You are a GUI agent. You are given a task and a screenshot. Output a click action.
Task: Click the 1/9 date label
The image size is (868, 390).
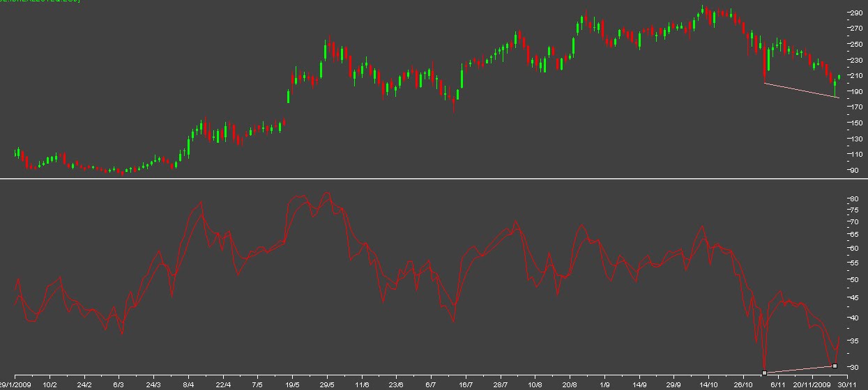604,384
